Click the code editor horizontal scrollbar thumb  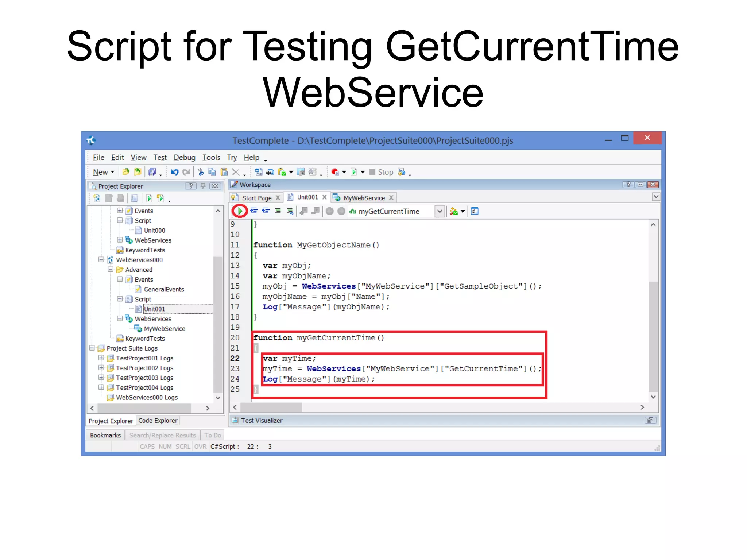click(271, 407)
